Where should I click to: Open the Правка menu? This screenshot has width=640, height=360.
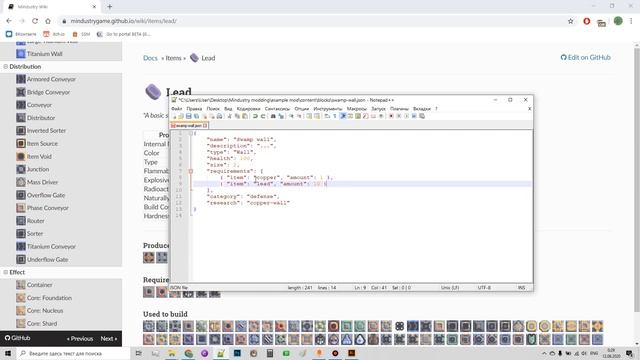coord(194,109)
